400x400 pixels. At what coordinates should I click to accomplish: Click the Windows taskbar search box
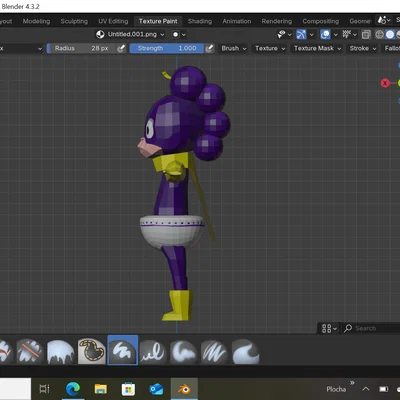[15, 389]
